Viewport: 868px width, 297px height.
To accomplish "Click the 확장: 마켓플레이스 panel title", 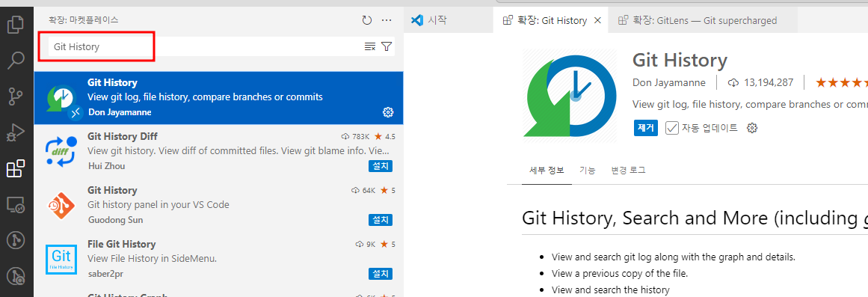I will [84, 20].
